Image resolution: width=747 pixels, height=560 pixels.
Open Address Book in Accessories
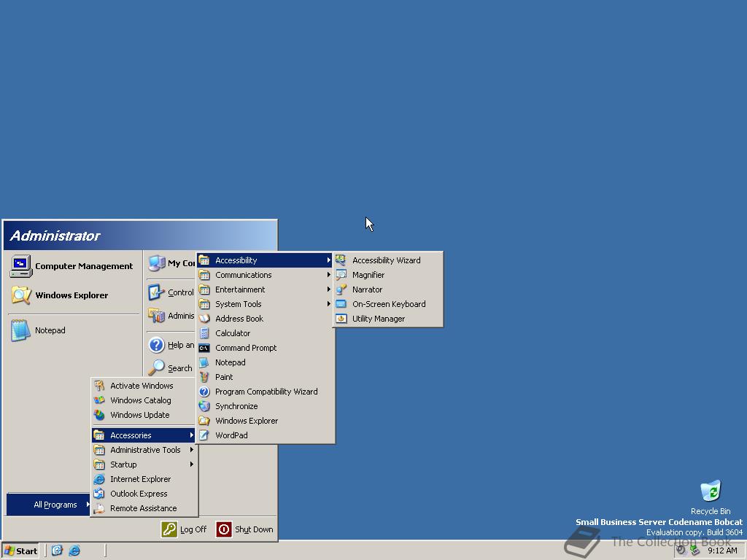(x=266, y=319)
